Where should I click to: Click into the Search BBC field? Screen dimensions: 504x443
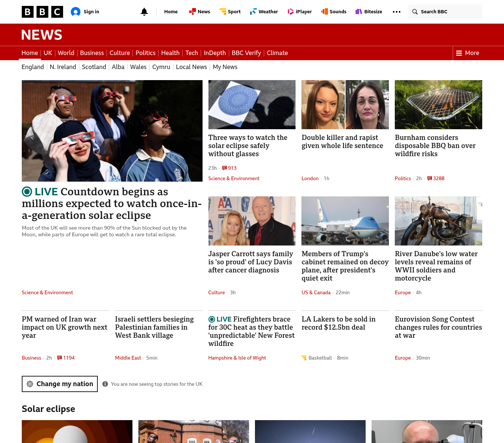[445, 12]
